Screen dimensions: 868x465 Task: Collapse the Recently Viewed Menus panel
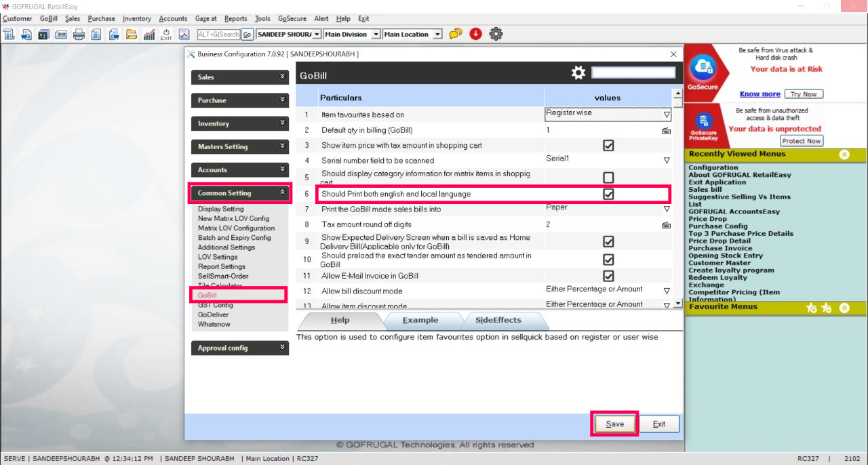(x=844, y=155)
